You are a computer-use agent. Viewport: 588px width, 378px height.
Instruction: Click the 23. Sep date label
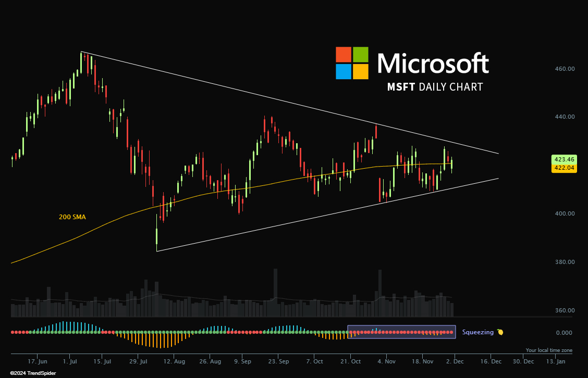coord(278,361)
